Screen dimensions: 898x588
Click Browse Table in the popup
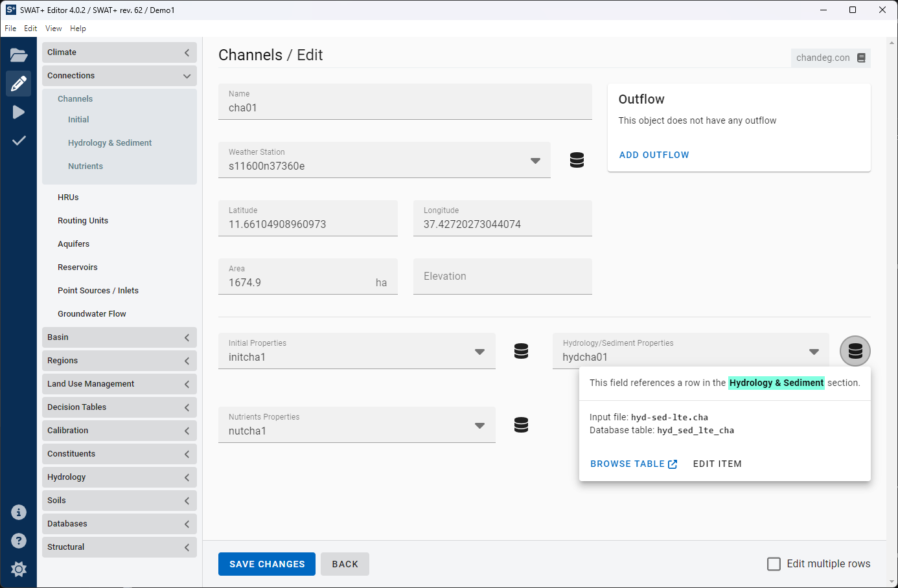(634, 464)
